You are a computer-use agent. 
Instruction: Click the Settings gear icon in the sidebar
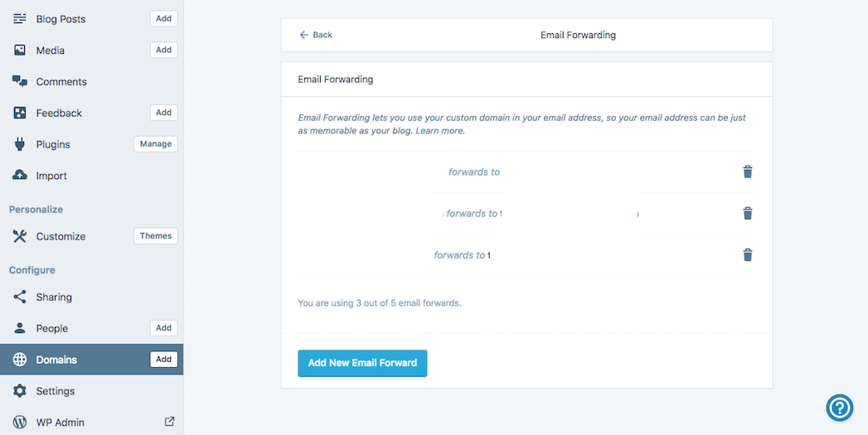[20, 391]
